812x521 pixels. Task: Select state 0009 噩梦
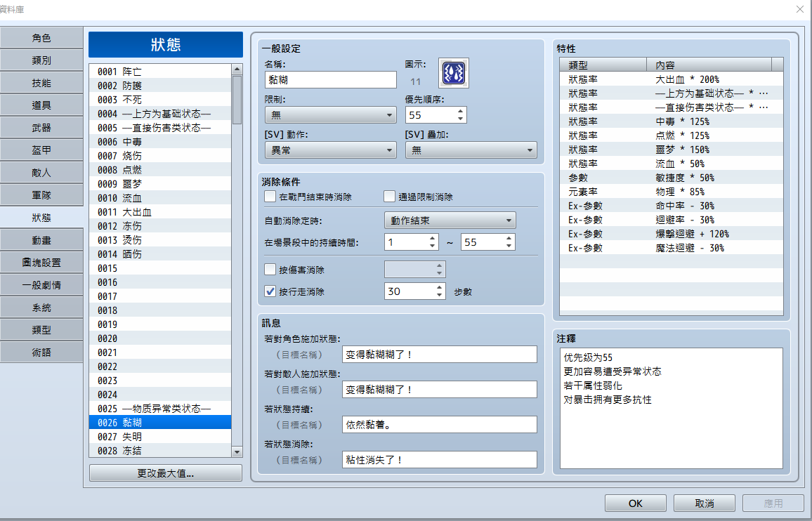point(160,183)
